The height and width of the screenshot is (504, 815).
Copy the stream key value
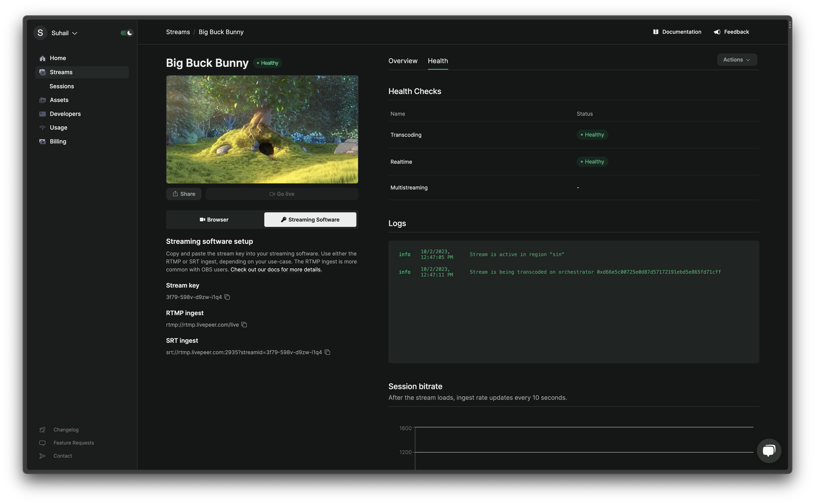227,297
